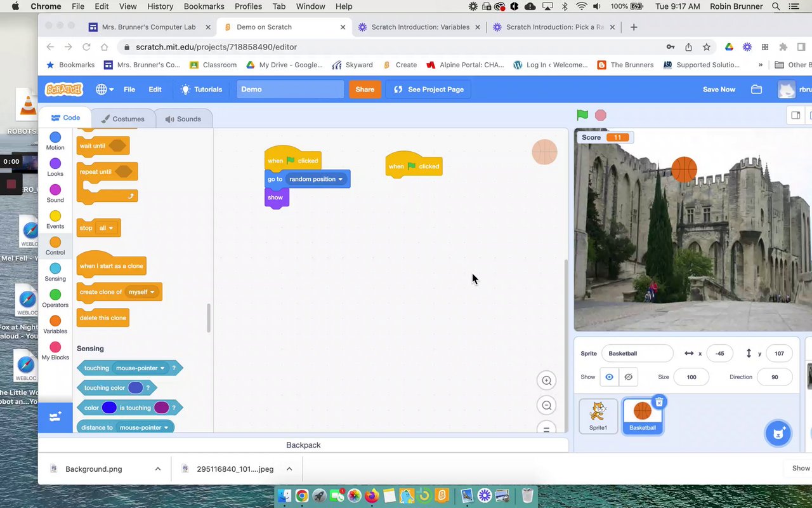The image size is (812, 508).
Task: Click Save Now
Action: [x=719, y=90]
